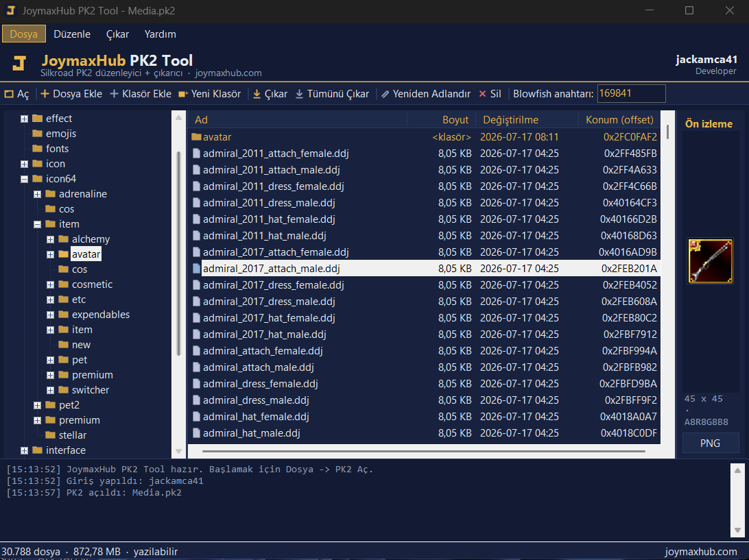Open the Dosya menu
The image size is (749, 560).
[24, 34]
